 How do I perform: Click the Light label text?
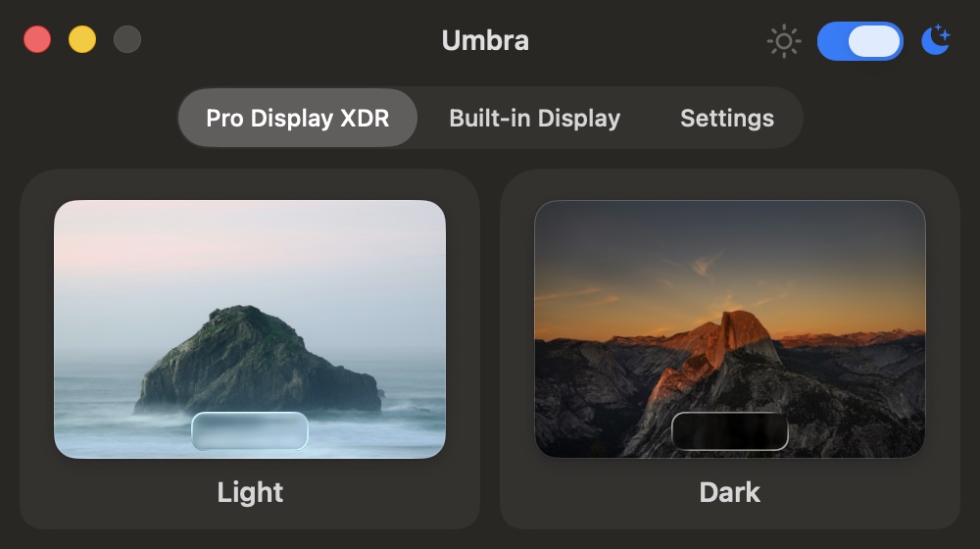point(250,492)
